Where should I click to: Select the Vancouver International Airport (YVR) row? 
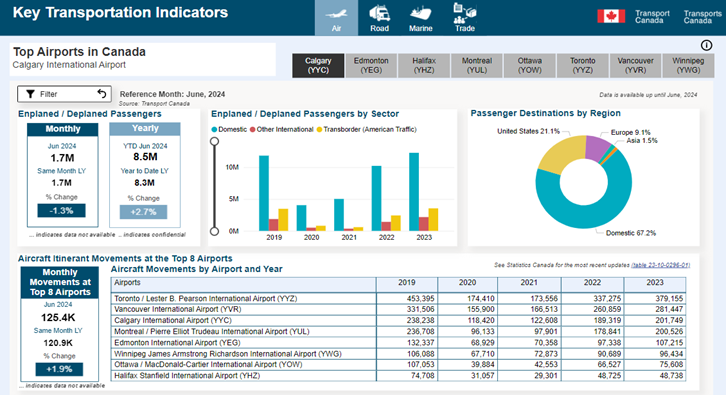point(398,309)
